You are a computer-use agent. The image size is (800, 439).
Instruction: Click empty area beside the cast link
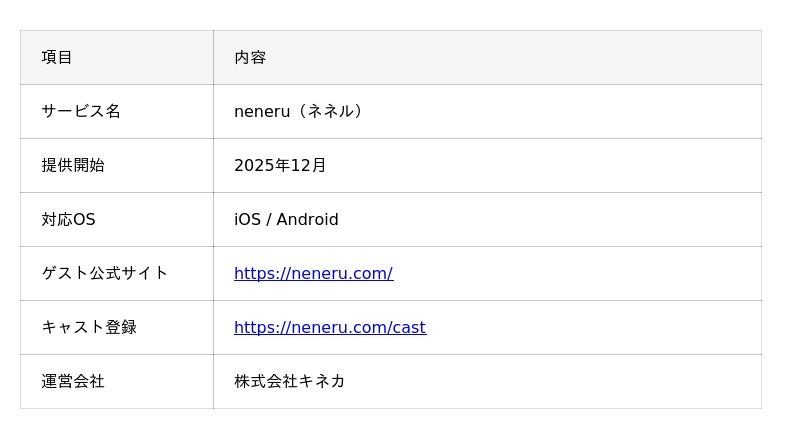[x=592, y=327]
